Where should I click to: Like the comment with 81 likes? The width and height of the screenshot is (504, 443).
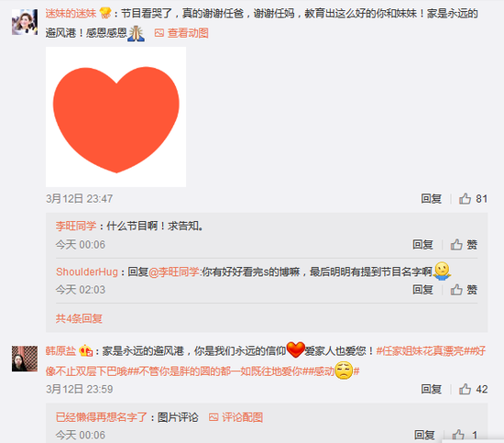(465, 198)
